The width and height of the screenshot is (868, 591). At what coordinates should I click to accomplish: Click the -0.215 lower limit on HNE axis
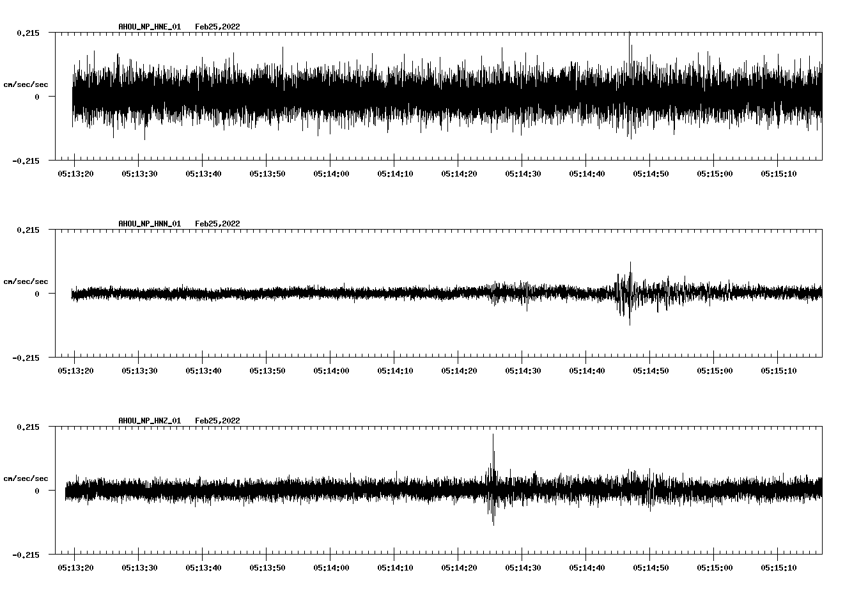(25, 161)
